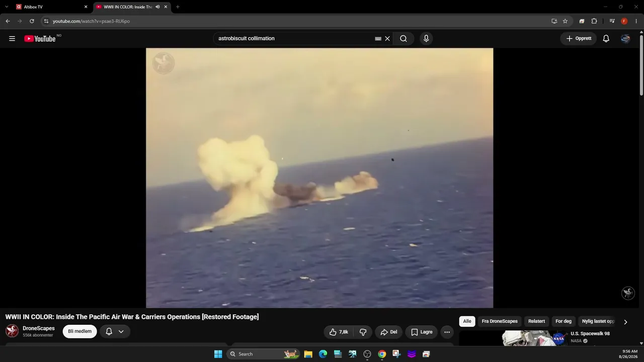This screenshot has width=644, height=362.
Task: Clear the YouTube search query
Action: tap(387, 39)
